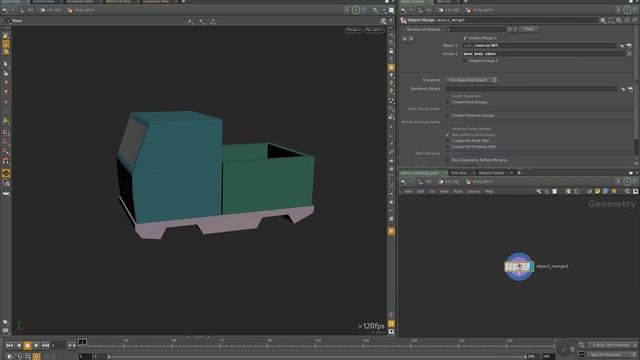
Task: Click the lock icon in viewport right toolbar
Action: 391,51
